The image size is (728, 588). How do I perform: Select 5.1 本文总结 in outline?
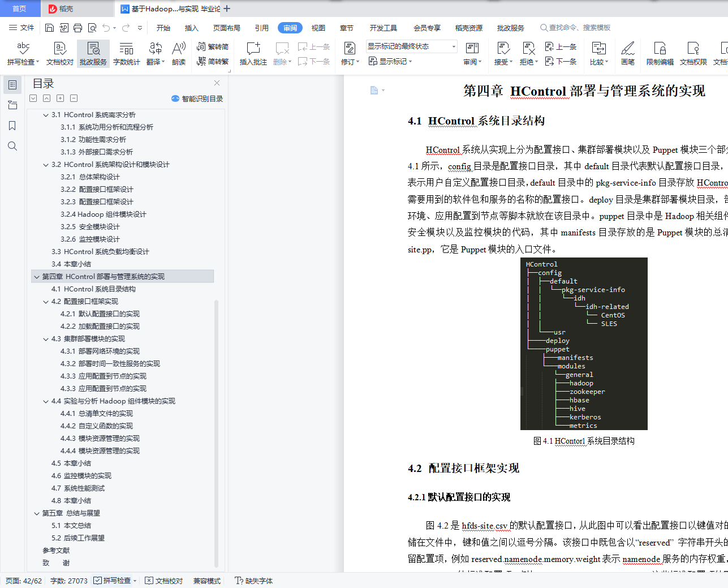71,526
